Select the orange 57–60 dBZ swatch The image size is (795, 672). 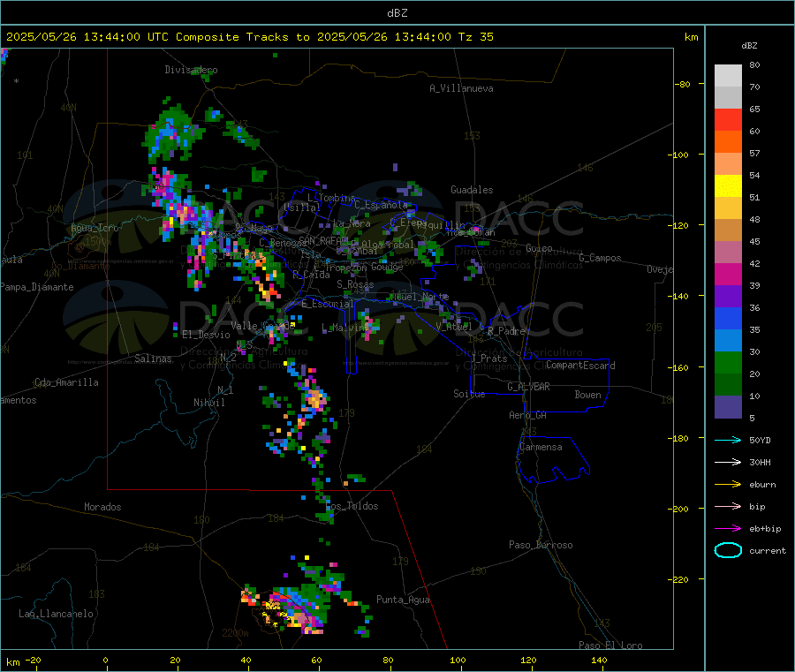click(x=728, y=142)
